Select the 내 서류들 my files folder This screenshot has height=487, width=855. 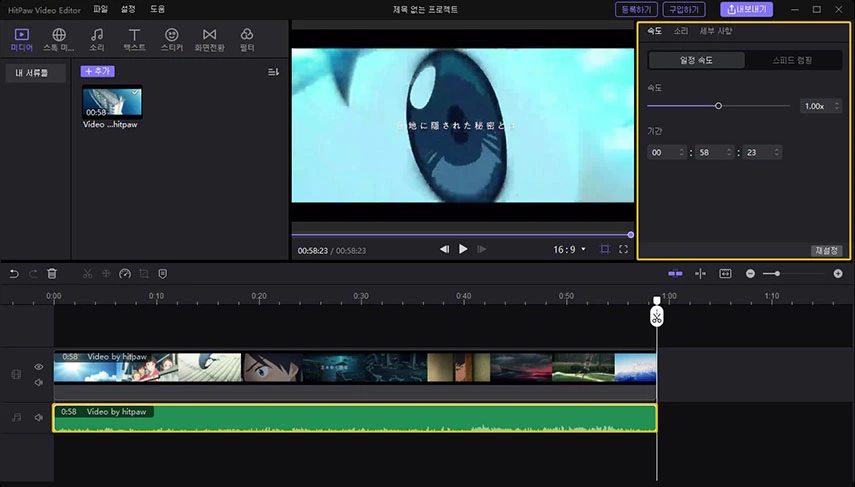(x=35, y=73)
